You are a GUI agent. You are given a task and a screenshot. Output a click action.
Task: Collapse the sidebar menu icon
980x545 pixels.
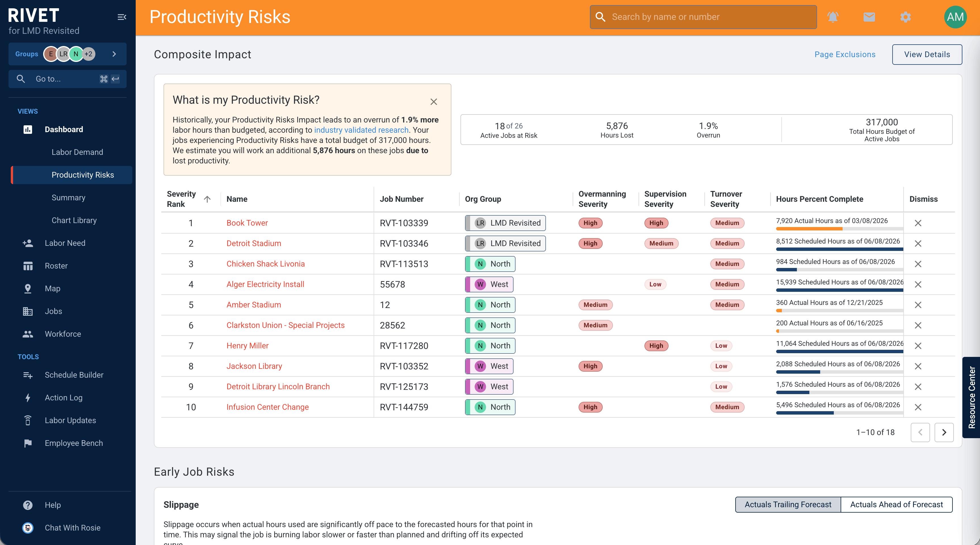[x=122, y=17]
